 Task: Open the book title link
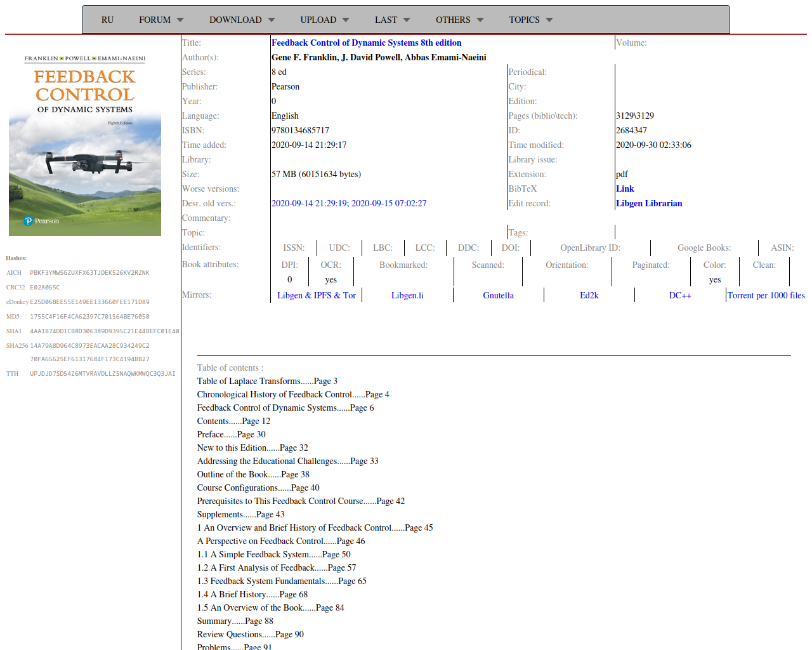click(366, 43)
